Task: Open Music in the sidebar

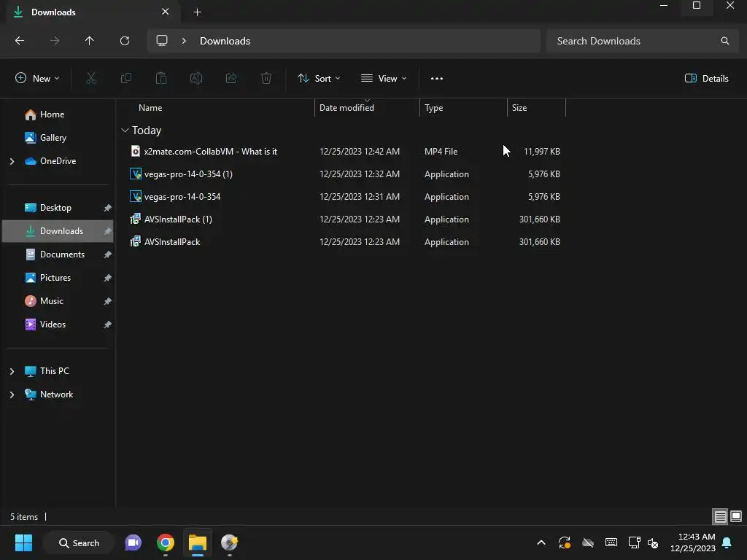Action: [52, 301]
